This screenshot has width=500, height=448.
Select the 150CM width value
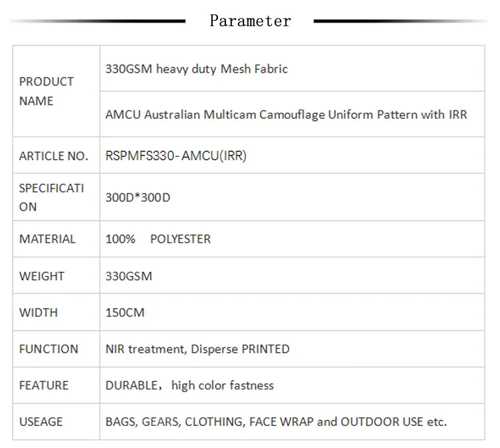(x=125, y=312)
